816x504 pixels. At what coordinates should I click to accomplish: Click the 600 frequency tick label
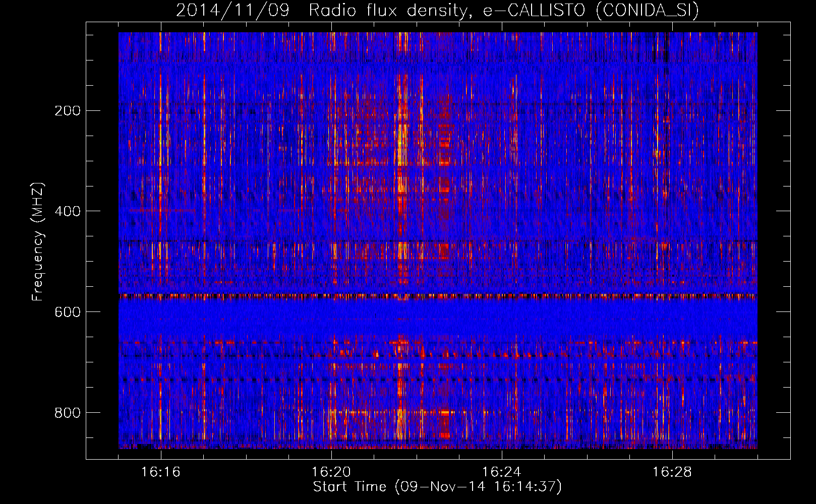[x=68, y=312]
